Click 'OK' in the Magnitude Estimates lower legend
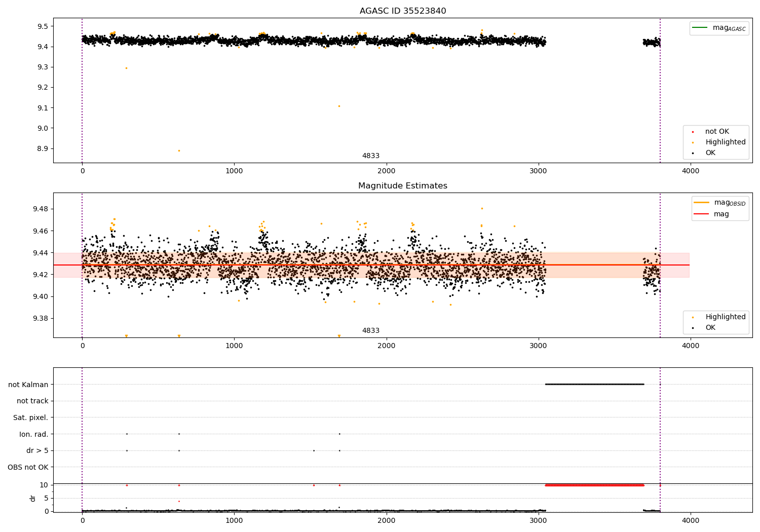Image resolution: width=760 pixels, height=532 pixels. 710,328
